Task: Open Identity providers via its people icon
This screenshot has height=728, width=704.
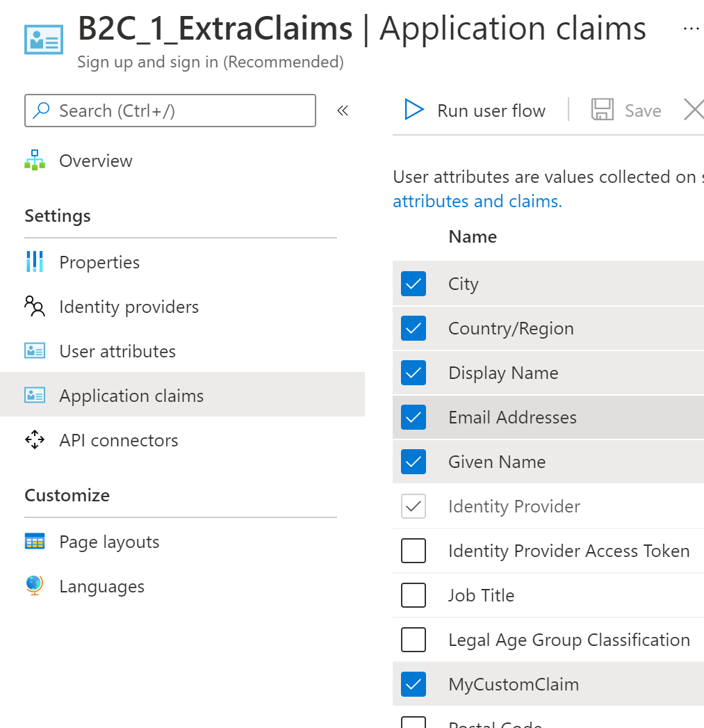Action: point(34,306)
